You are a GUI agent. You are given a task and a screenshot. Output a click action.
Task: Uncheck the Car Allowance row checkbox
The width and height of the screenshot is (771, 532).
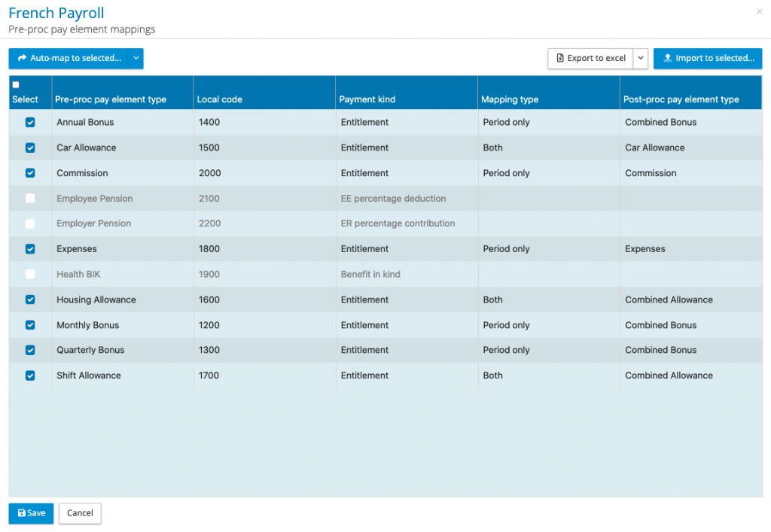coord(30,148)
